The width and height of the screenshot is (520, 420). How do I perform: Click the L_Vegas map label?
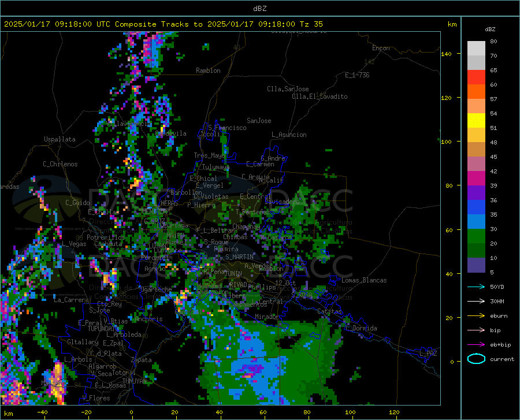pyautogui.click(x=74, y=244)
